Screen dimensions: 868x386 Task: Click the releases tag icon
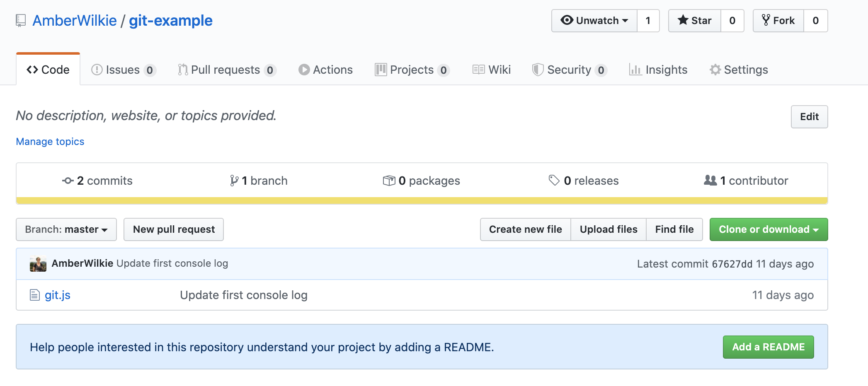(x=554, y=181)
